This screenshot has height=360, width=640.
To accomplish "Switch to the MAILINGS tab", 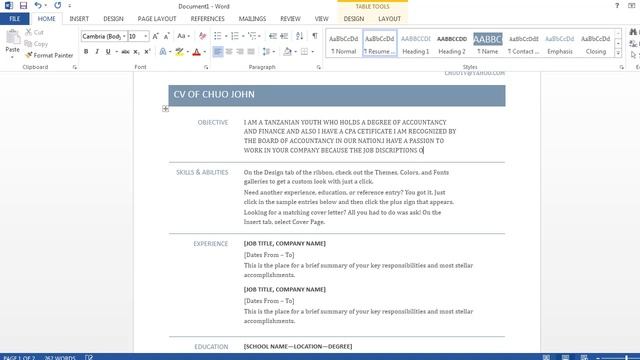I will pos(252,19).
